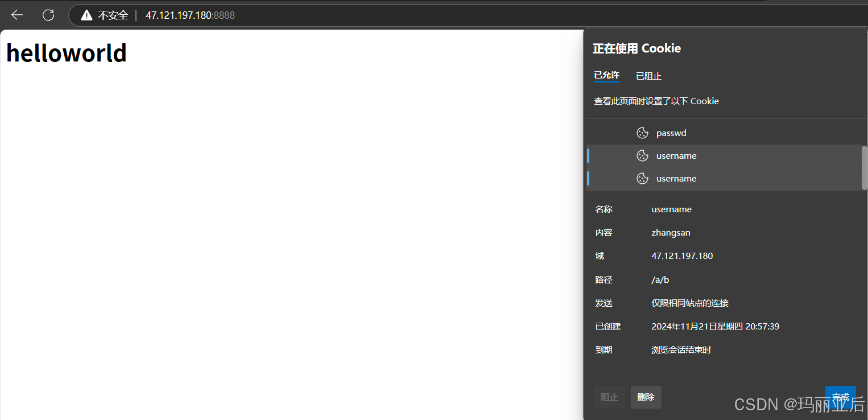868x420 pixels.
Task: Click the page reload icon
Action: (48, 15)
